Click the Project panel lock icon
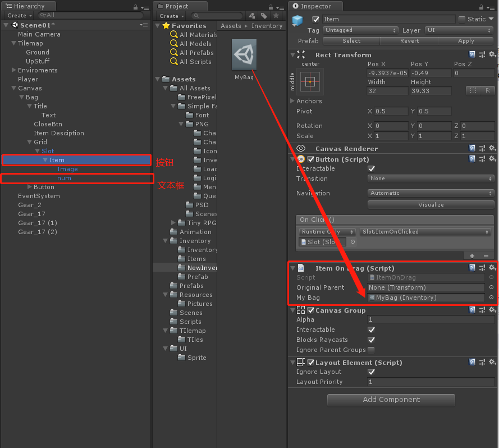Image resolution: width=499 pixels, height=448 pixels. (x=271, y=7)
